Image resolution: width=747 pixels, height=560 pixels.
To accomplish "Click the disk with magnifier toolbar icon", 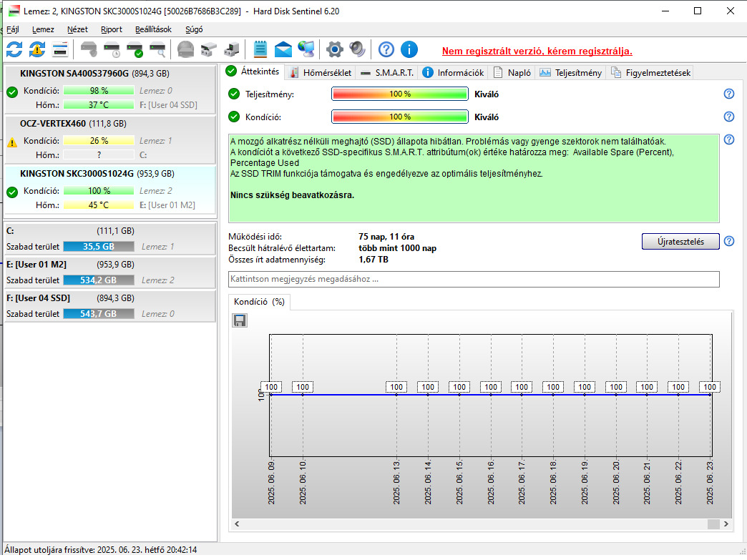I will pos(157,49).
